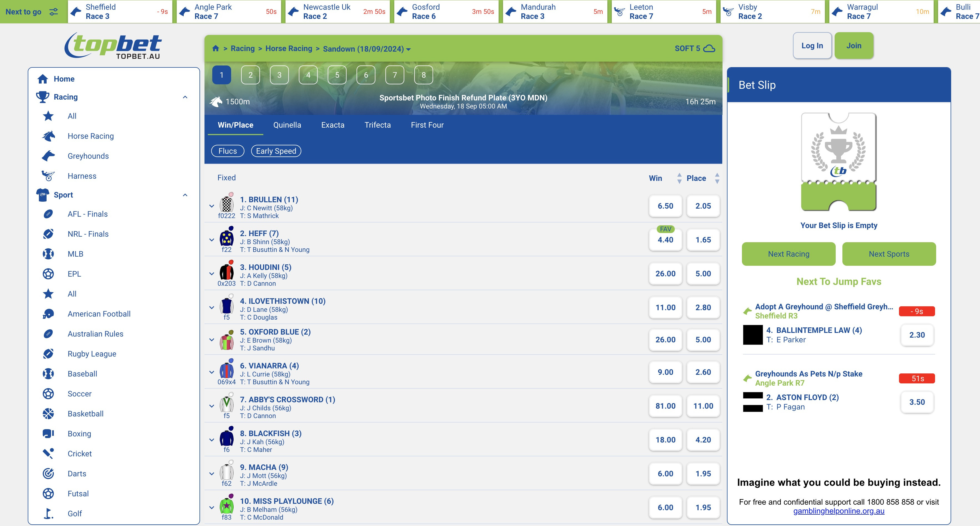The width and height of the screenshot is (980, 526).
Task: Sort runners by Place odds arrows
Action: point(717,178)
